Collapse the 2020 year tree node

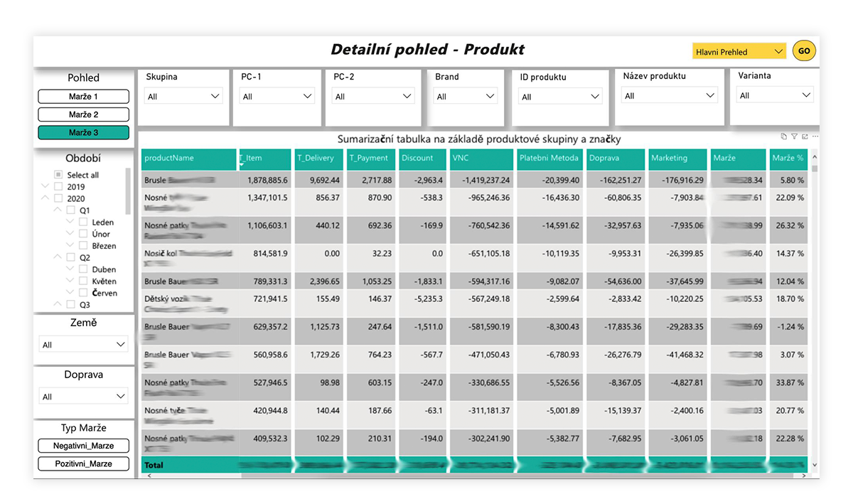tap(45, 198)
